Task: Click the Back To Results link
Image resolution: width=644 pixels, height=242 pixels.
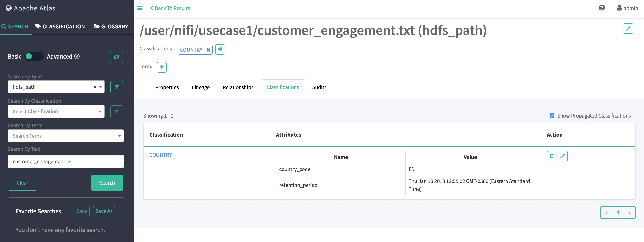Action: click(x=170, y=8)
